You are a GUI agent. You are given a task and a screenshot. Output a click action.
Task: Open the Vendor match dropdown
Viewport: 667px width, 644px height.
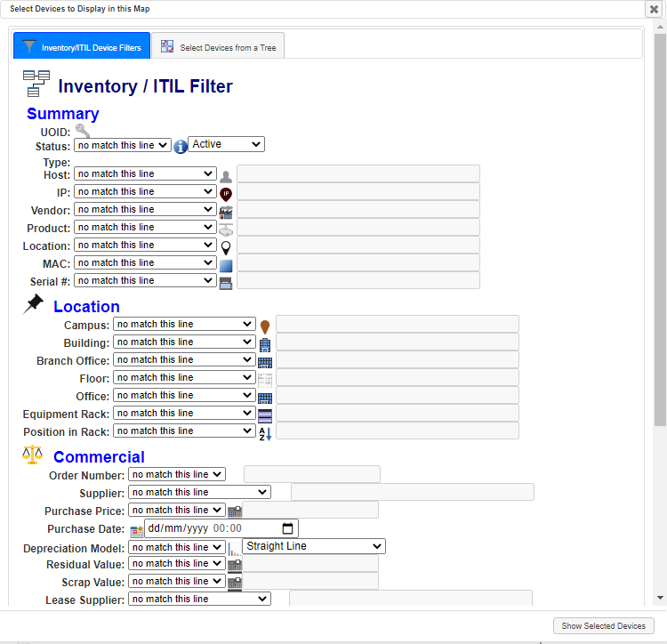(x=145, y=210)
